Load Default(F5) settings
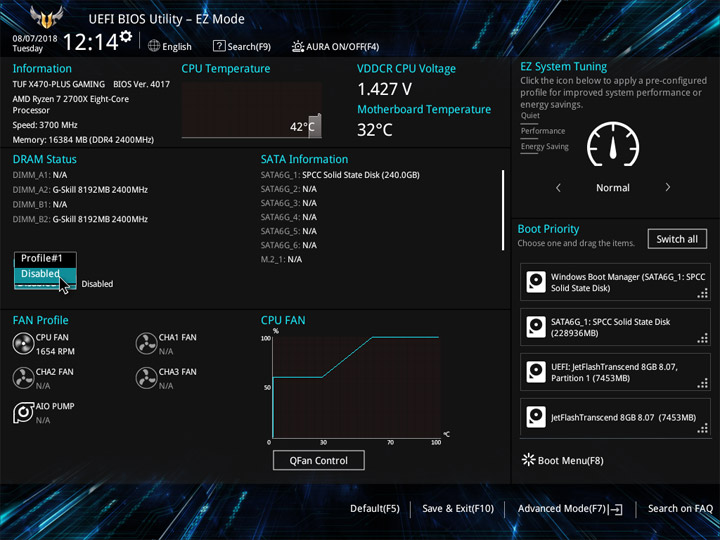The image size is (720, 540). pos(375,509)
